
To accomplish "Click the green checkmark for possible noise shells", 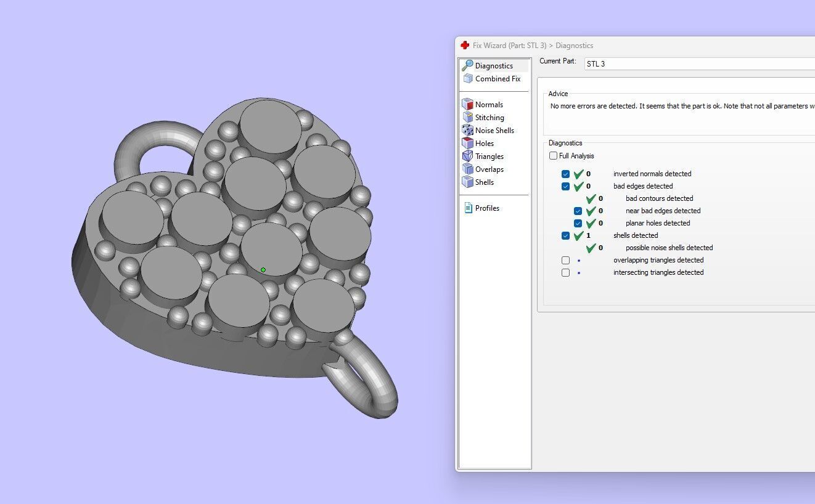I will click(x=591, y=248).
